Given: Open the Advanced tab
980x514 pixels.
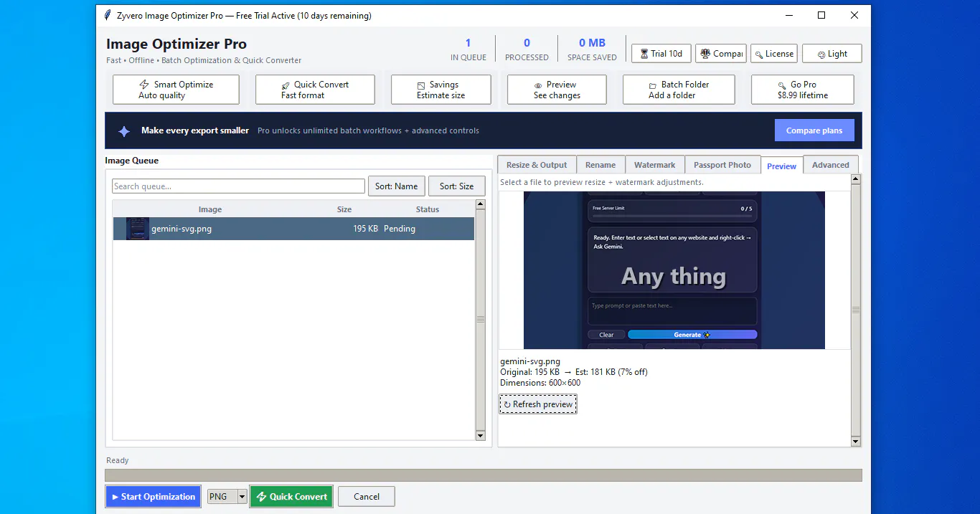Looking at the screenshot, I should 831,165.
